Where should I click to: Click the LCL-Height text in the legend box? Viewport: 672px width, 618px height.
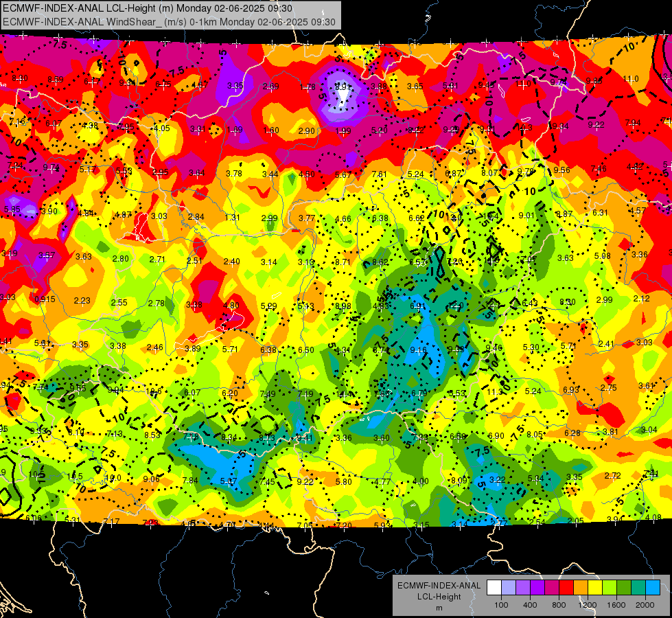(439, 597)
